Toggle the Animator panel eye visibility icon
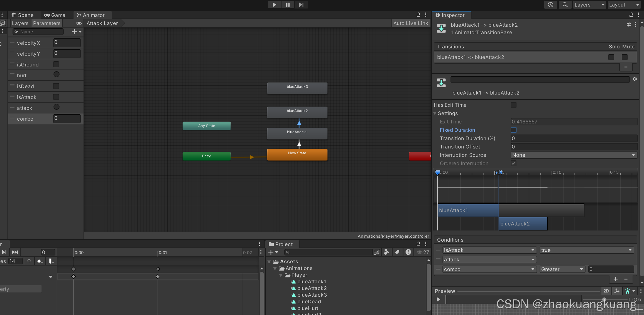The height and width of the screenshot is (315, 644). [x=79, y=23]
